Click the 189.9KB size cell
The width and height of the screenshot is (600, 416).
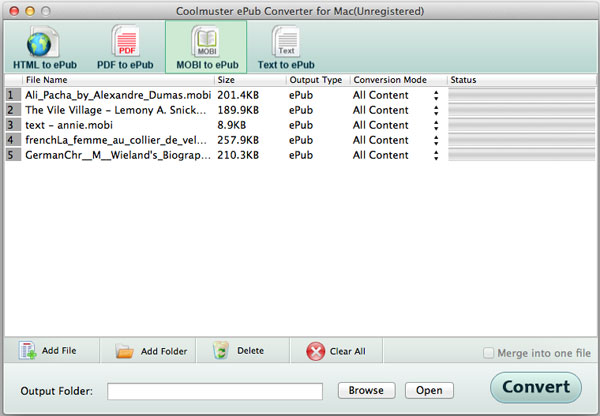click(238, 110)
